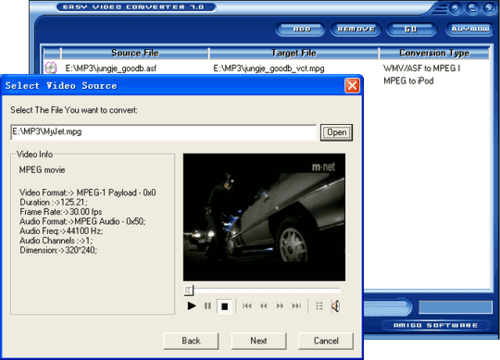Viewport: 500px width, 360px height.
Task: Jump to the previous track marker
Action: click(x=247, y=306)
